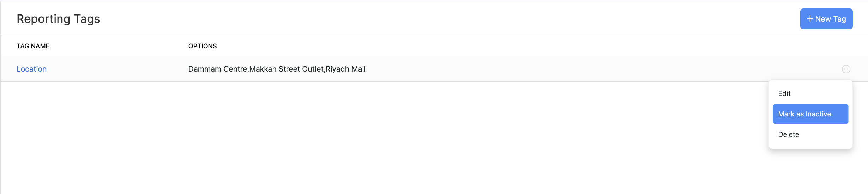Click the Riyadh Mall option text
This screenshot has width=868, height=194.
346,69
